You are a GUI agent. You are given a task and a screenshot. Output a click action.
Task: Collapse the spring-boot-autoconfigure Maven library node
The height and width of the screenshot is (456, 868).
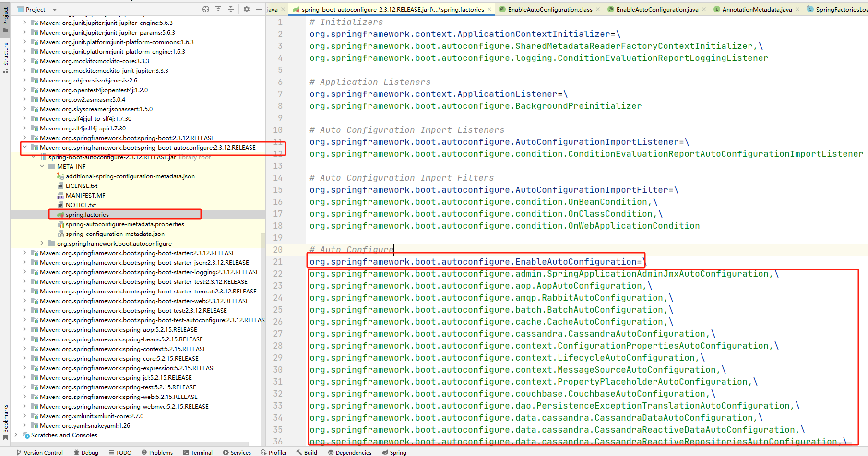click(24, 147)
